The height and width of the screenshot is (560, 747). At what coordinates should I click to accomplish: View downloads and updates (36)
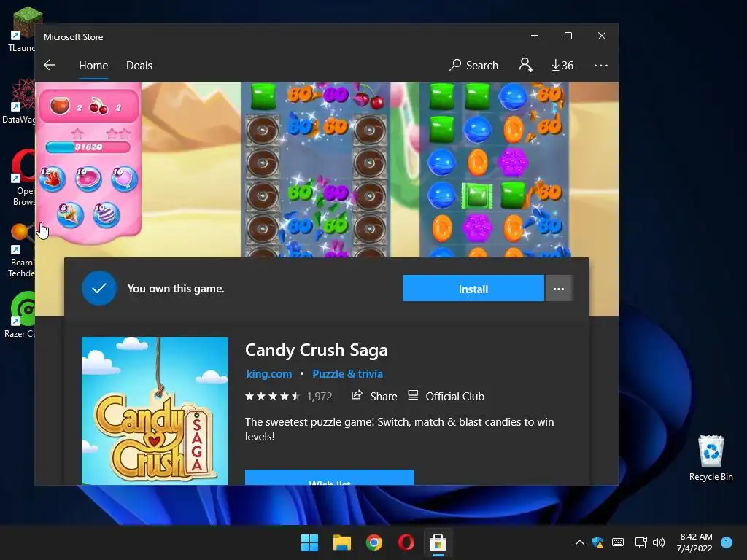click(562, 65)
